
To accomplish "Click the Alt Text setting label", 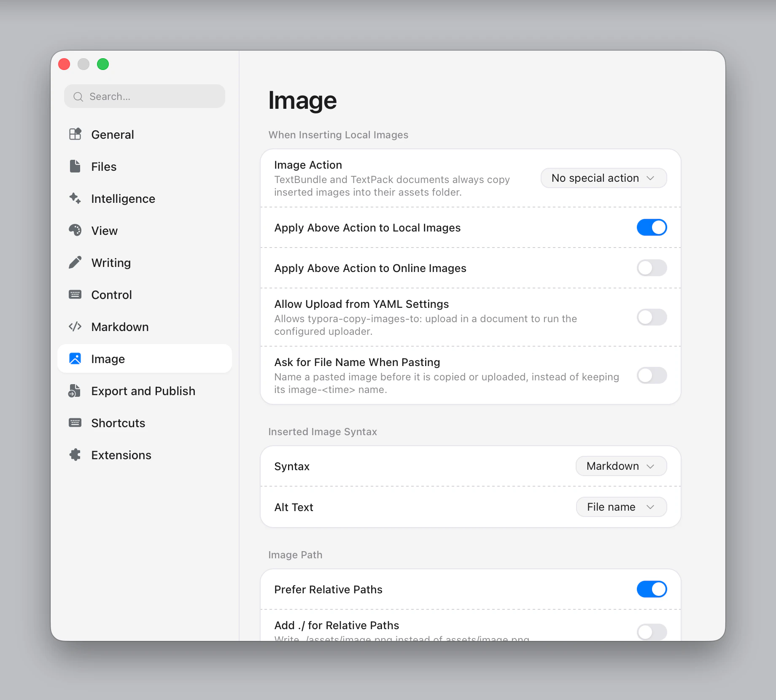I will click(x=294, y=507).
